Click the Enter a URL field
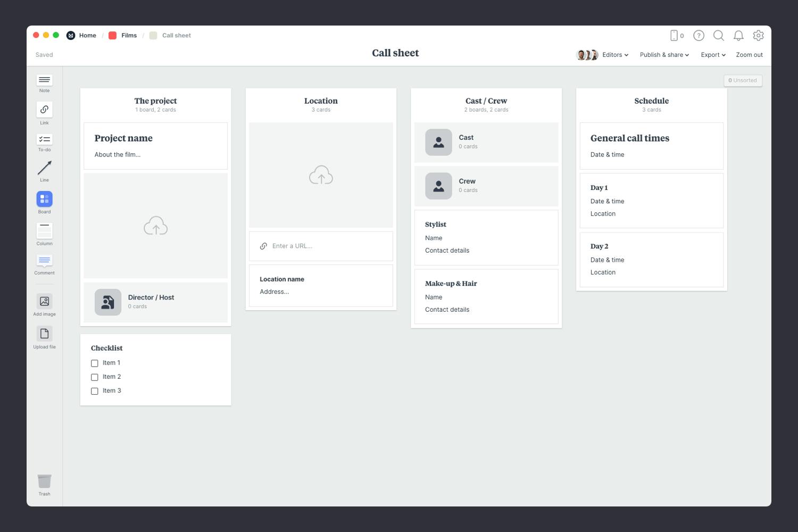 (x=321, y=246)
